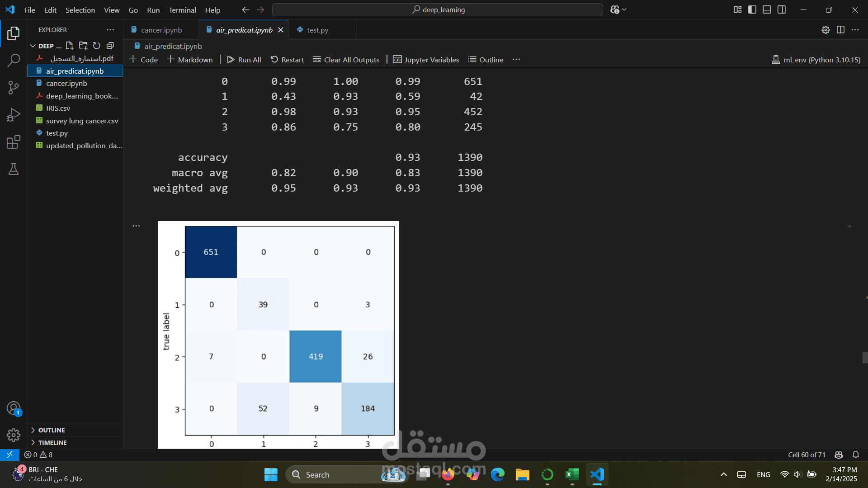Toggle the bottom panel visibility
This screenshot has height=488, width=868.
coord(767,9)
